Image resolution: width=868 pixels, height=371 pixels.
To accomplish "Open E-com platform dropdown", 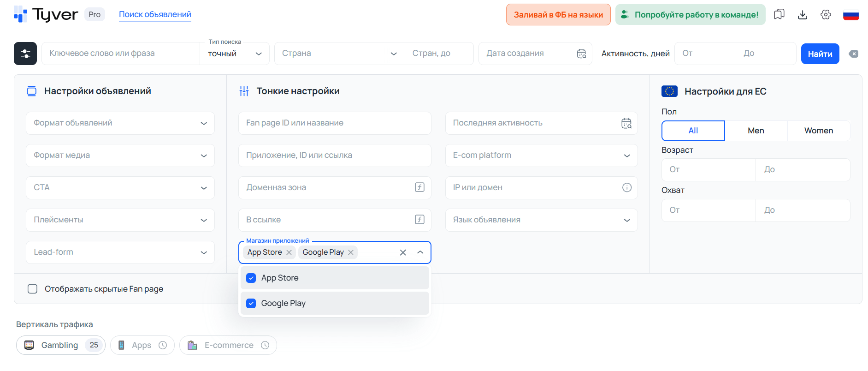I will click(542, 156).
